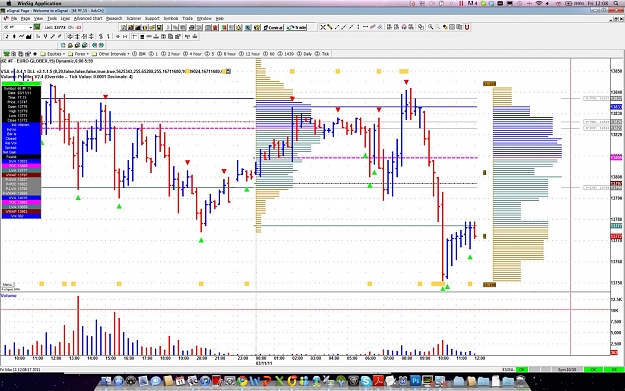Switch chart interval to Daily

[x=305, y=54]
